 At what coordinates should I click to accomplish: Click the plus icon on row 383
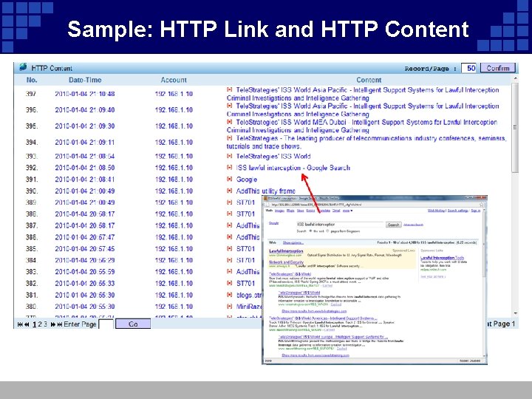pos(230,272)
